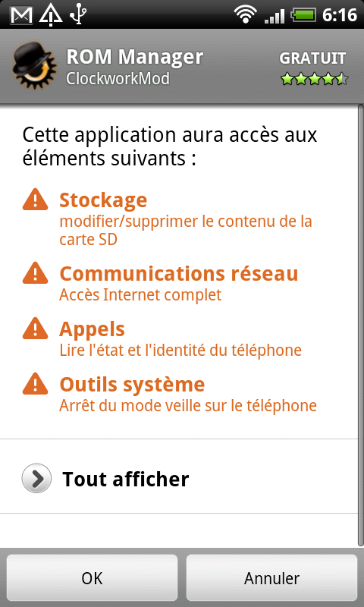Tap the warning icon beside Stockage
Viewport: 364px width, 607px height.
pyautogui.click(x=35, y=200)
